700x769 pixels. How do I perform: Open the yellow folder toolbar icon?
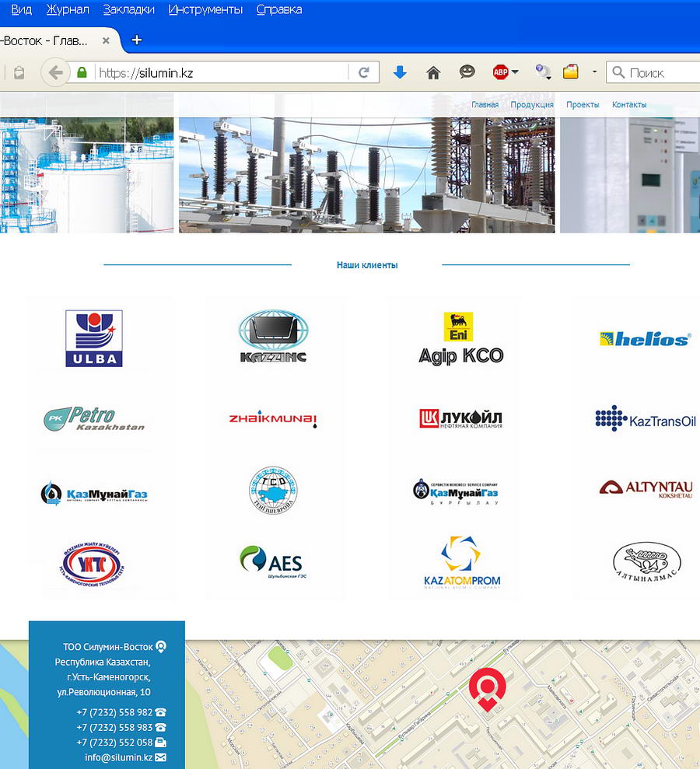point(570,72)
